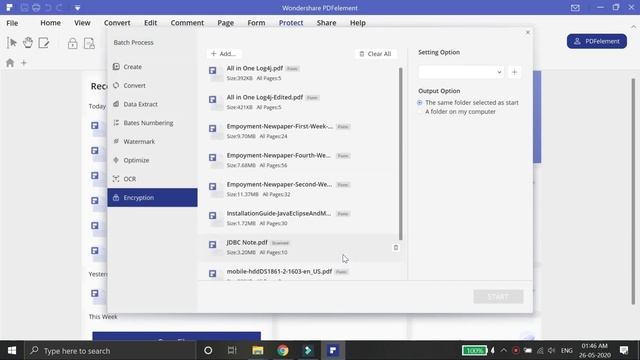
Task: Open the Form ribbon tab
Action: [x=256, y=23]
